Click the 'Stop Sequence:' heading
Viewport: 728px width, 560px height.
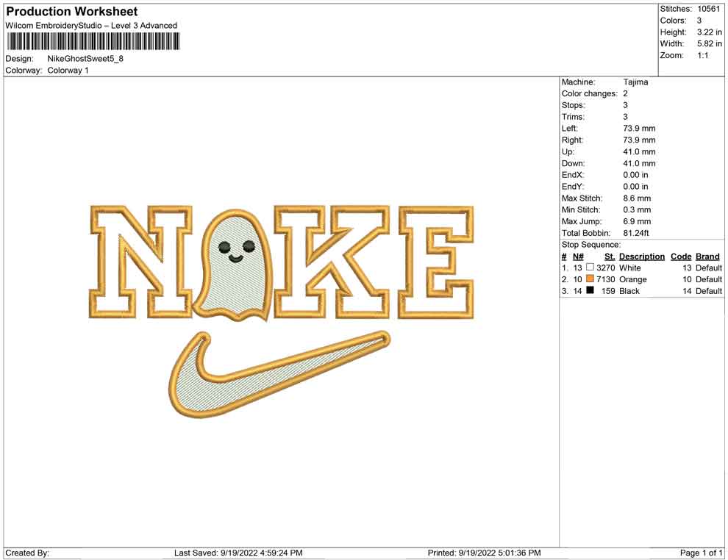point(591,245)
